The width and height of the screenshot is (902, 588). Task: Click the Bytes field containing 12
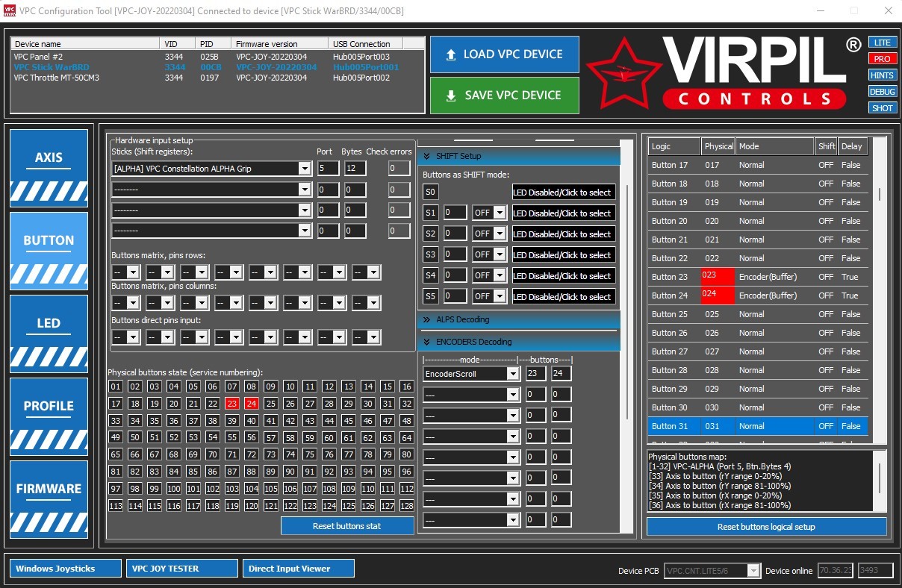point(355,169)
